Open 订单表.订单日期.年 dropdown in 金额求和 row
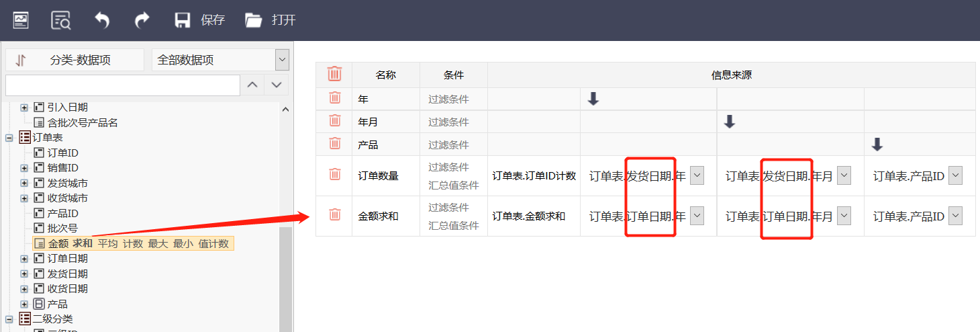This screenshot has height=332, width=980. pos(697,216)
